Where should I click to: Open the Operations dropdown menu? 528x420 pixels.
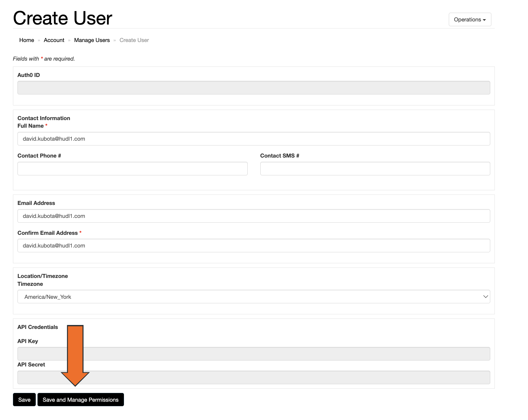tap(469, 19)
